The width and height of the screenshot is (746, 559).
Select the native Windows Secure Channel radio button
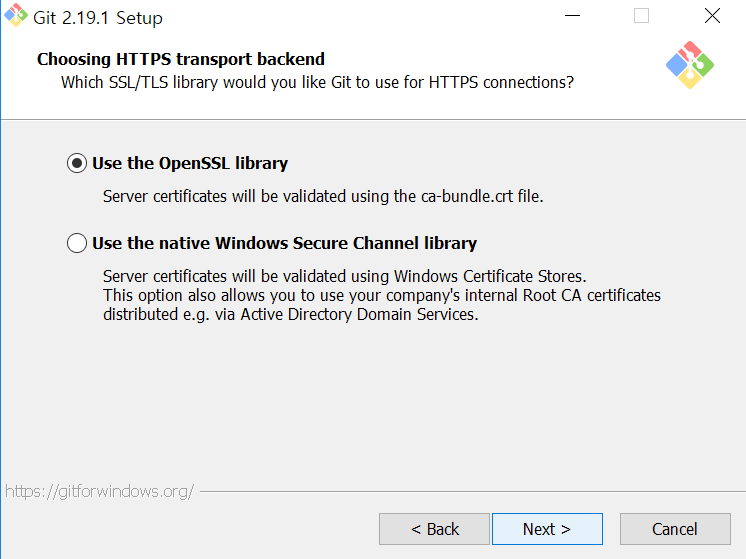[x=77, y=243]
